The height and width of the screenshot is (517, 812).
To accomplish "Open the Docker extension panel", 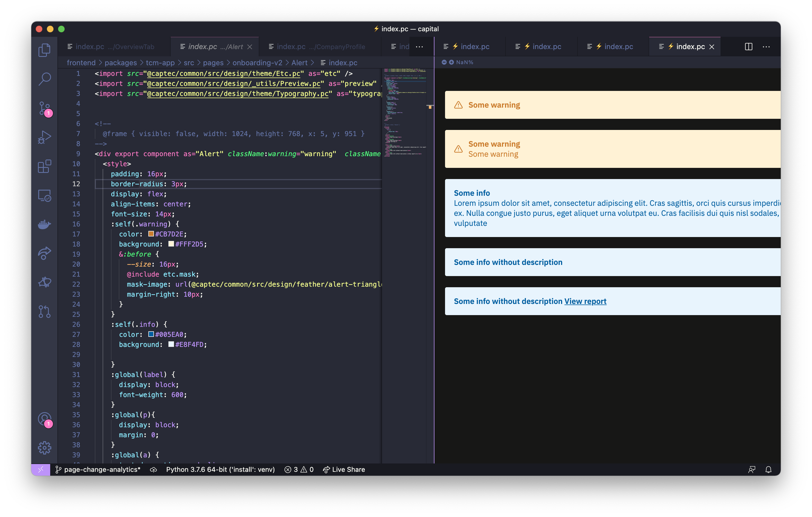I will click(44, 224).
